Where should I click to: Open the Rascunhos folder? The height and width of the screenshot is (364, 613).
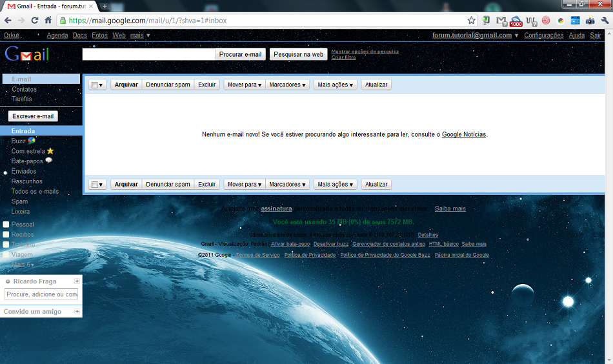pyautogui.click(x=26, y=181)
